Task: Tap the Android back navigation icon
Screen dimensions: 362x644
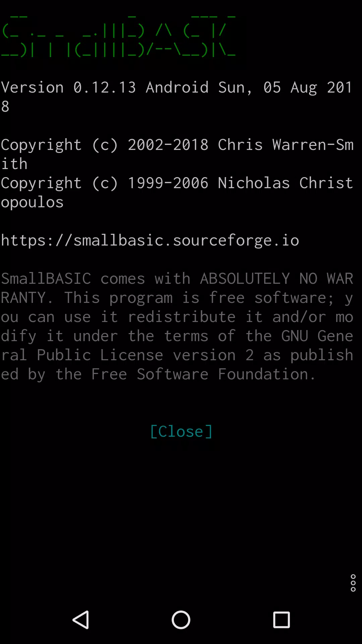Action: (81, 620)
